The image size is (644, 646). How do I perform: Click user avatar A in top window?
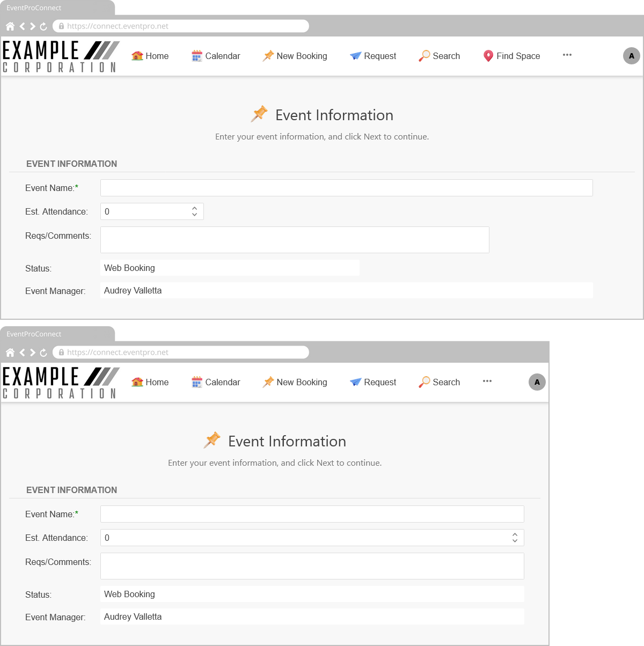632,56
